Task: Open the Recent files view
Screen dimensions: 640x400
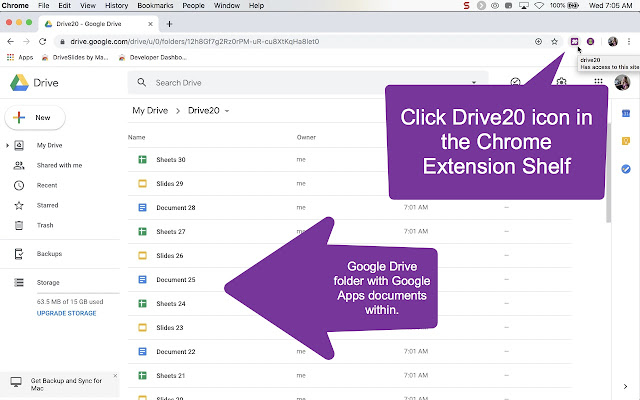Action: [x=46, y=185]
